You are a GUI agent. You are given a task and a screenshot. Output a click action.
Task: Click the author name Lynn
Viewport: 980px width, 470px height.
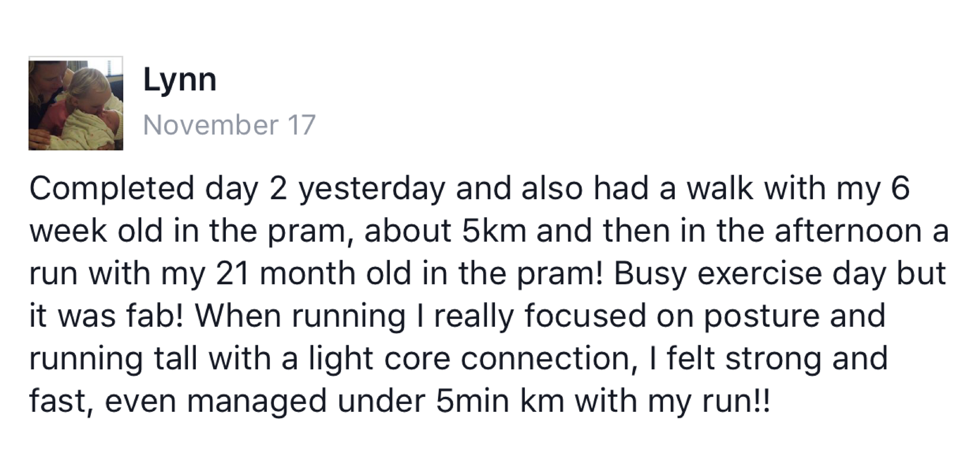pos(180,80)
